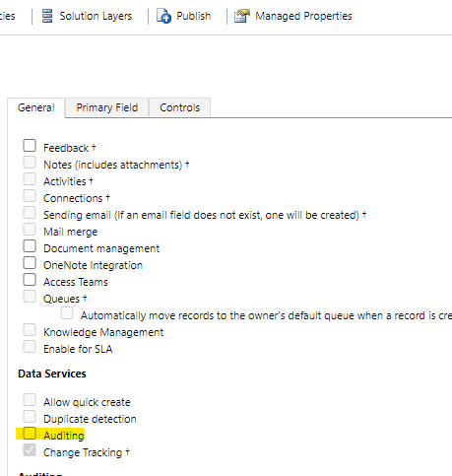This screenshot has width=452, height=476.
Task: Enable Document management checkbox
Action: tap(30, 245)
